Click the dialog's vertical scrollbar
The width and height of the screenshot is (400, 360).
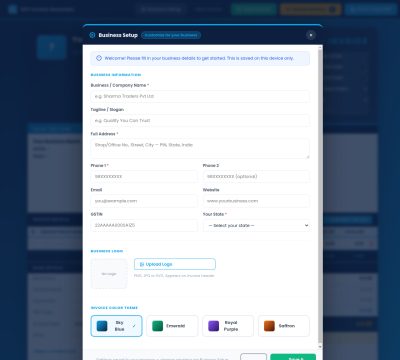pos(320,197)
